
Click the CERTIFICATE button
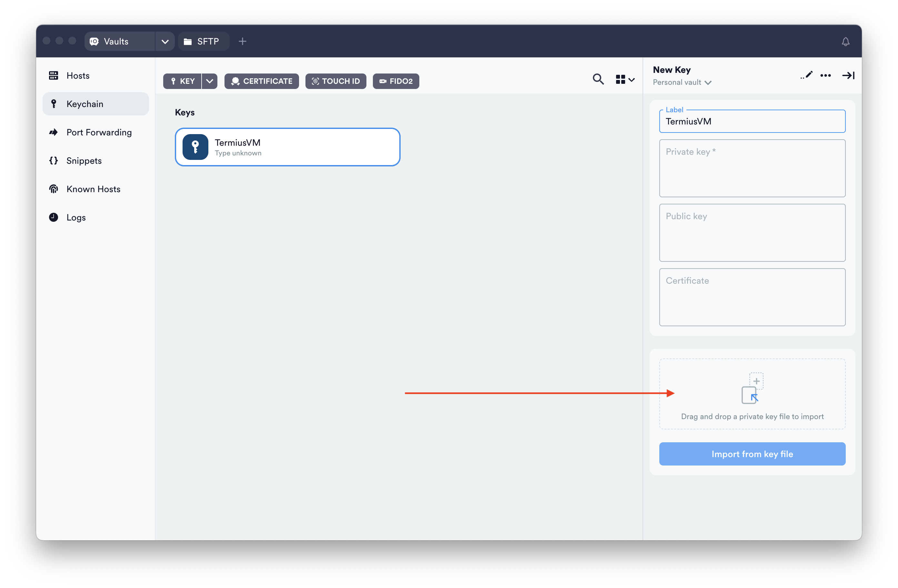[x=262, y=81]
